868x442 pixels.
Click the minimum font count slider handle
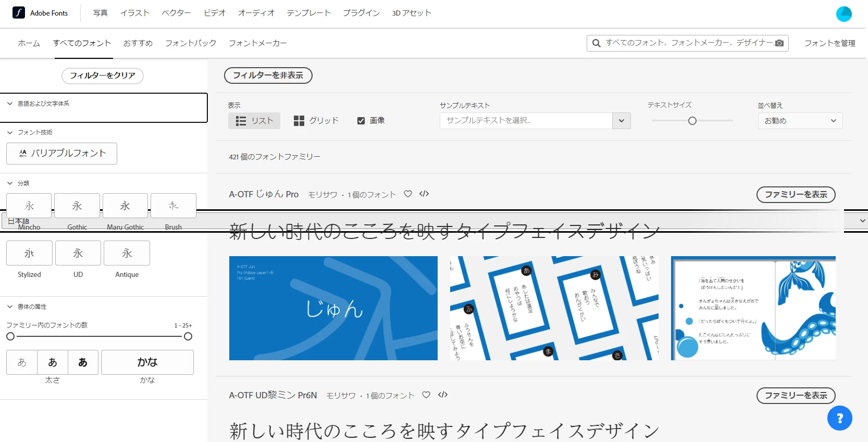[x=10, y=336]
